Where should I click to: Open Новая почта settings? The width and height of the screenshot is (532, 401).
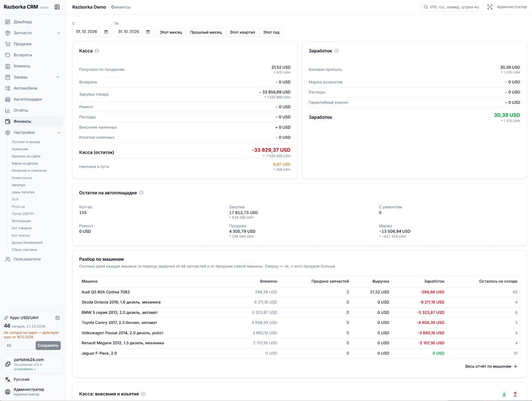click(22, 178)
